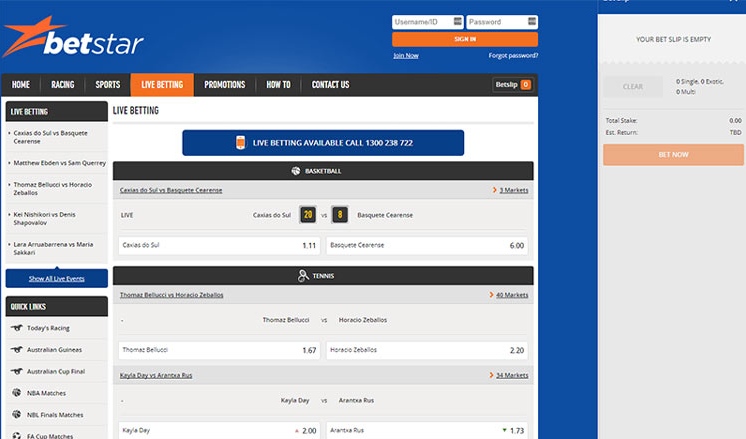Open the Racing menu item
This screenshot has width=746, height=439.
pos(63,85)
